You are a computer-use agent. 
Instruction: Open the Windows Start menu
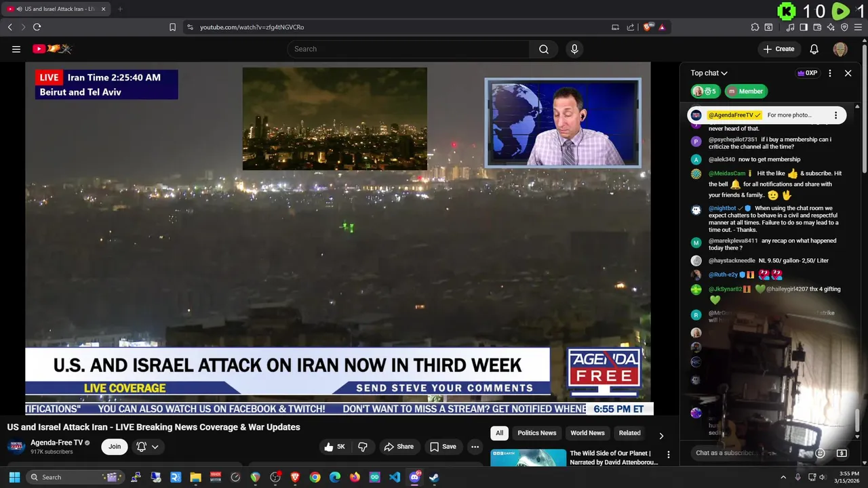click(x=14, y=477)
